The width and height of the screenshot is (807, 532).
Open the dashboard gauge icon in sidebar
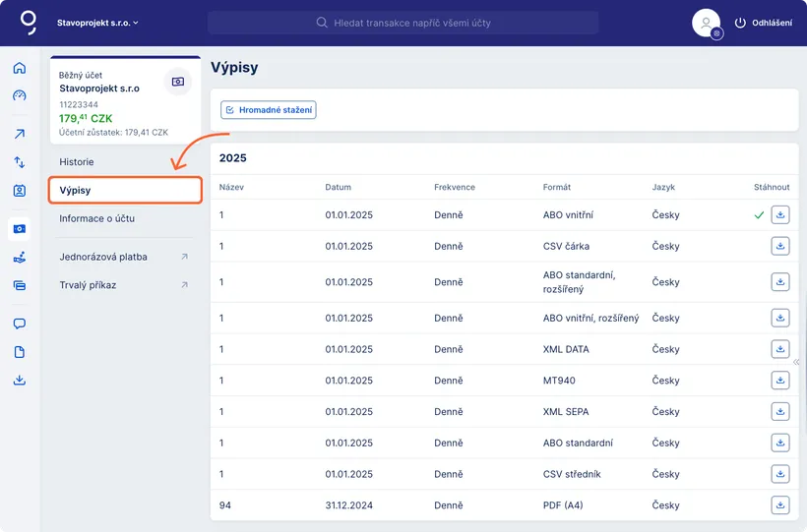(x=19, y=95)
